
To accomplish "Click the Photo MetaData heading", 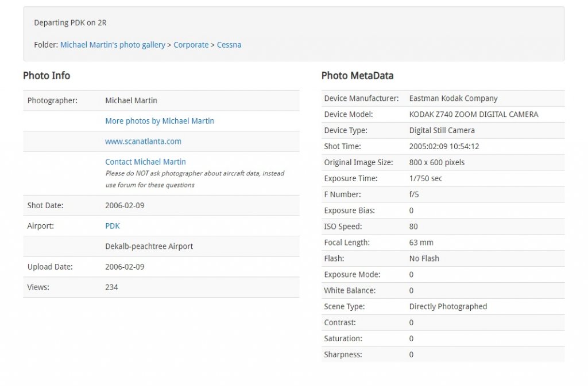I will click(357, 76).
